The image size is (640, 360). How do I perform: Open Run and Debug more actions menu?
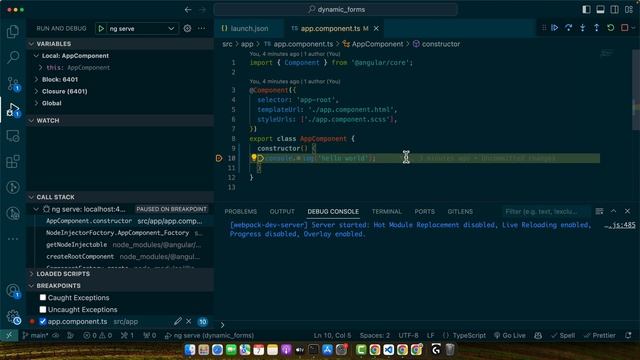(x=202, y=29)
